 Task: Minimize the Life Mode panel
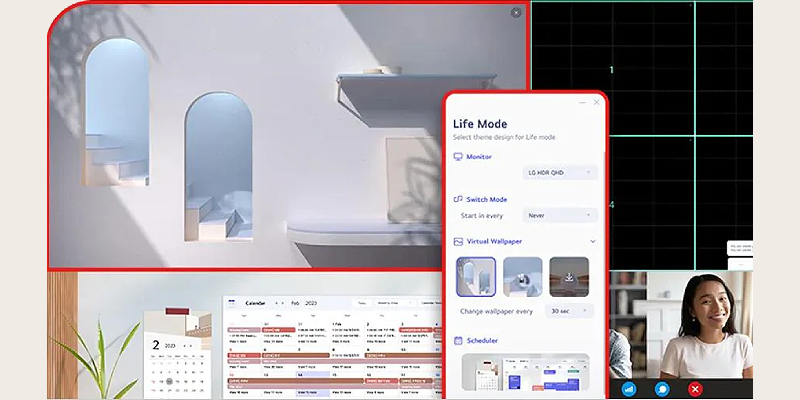coord(582,102)
